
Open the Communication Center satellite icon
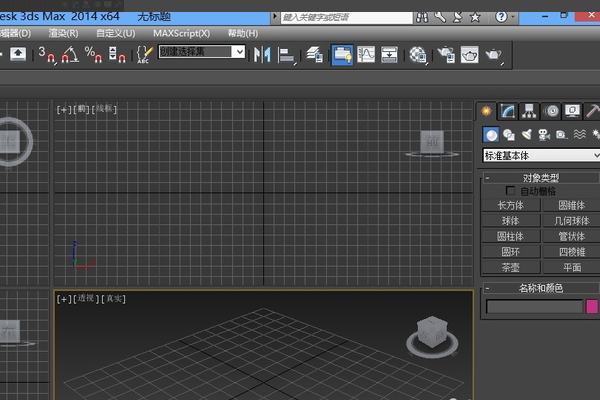click(457, 17)
